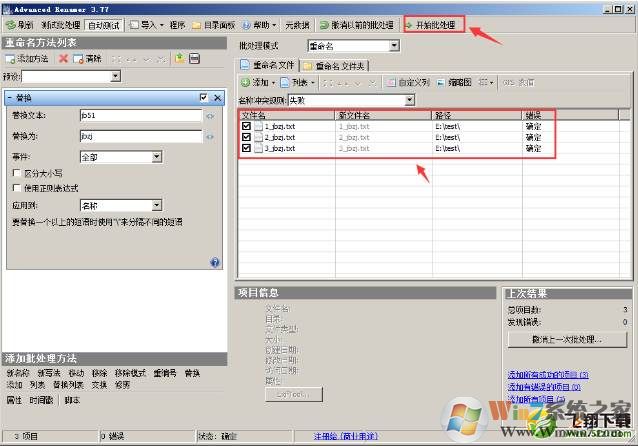The image size is (638, 446).
Task: Click Filename (文件名) column header
Action: pos(286,116)
